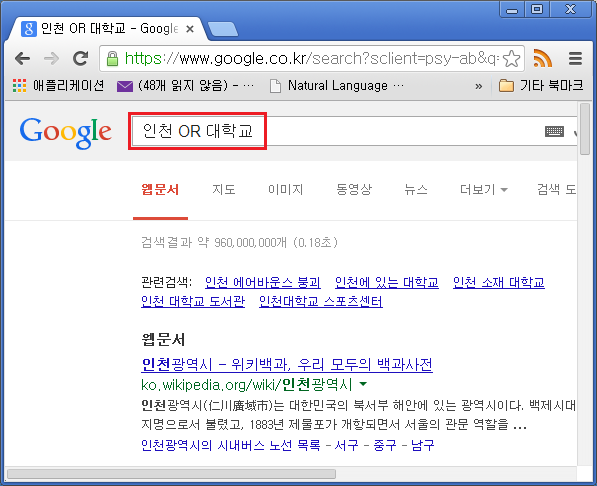Image resolution: width=597 pixels, height=486 pixels.
Task: Click the horizontal scrollbar thumb
Action: point(171,474)
